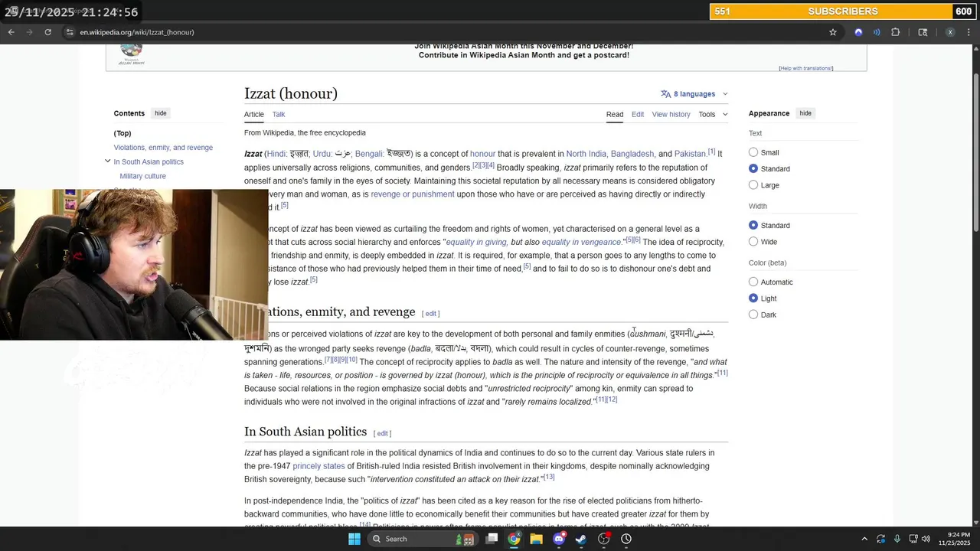The width and height of the screenshot is (980, 551).
Task: Select Small text size
Action: pyautogui.click(x=753, y=152)
